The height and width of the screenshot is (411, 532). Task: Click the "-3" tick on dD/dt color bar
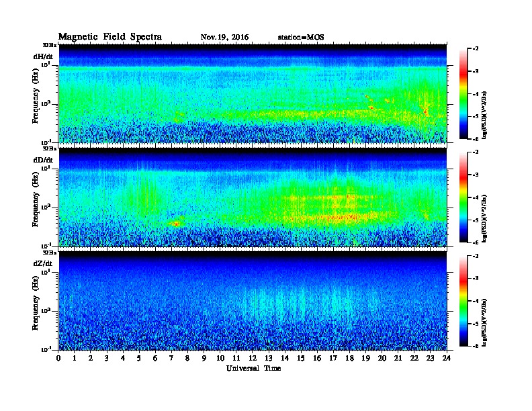[476, 175]
